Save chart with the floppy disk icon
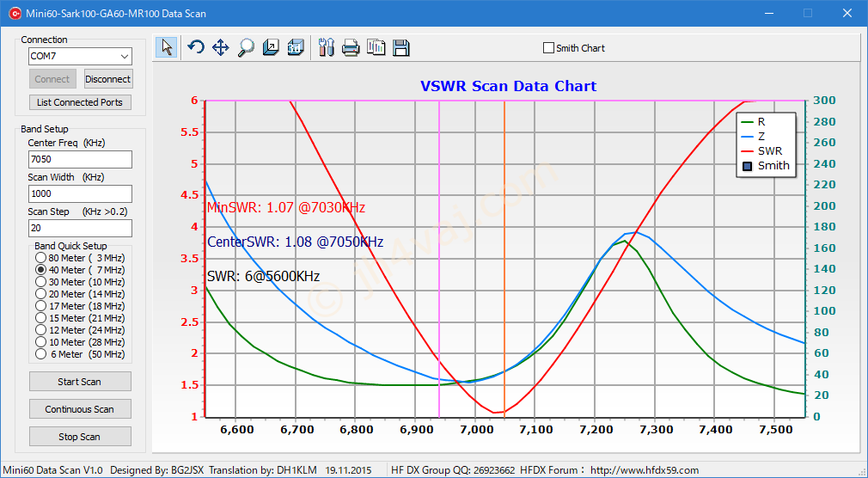Screen dimensions: 868x478 point(401,47)
